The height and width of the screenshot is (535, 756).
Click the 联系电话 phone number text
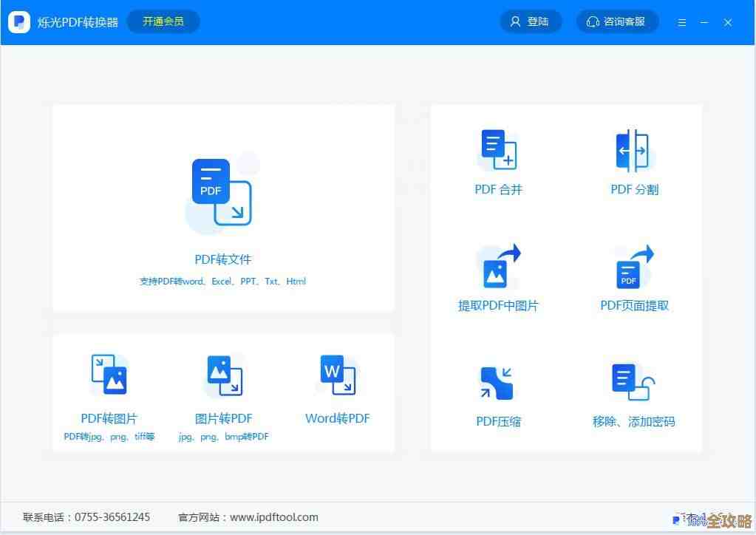click(x=86, y=517)
